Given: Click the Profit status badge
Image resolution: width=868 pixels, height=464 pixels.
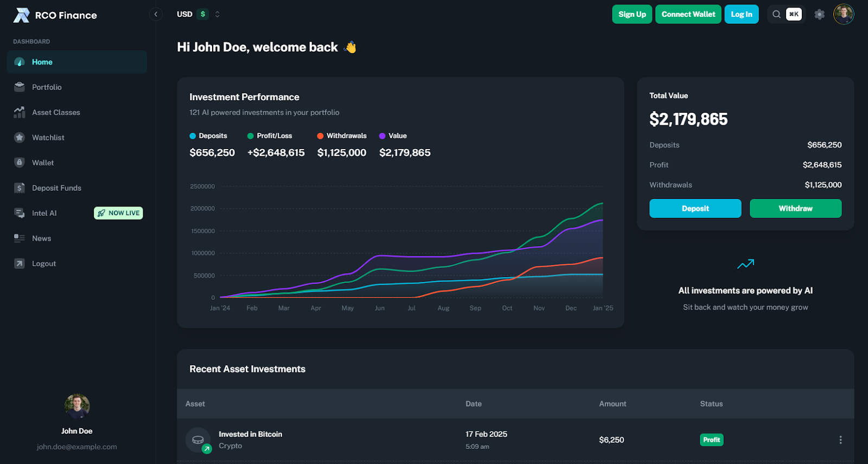Looking at the screenshot, I should pos(712,440).
